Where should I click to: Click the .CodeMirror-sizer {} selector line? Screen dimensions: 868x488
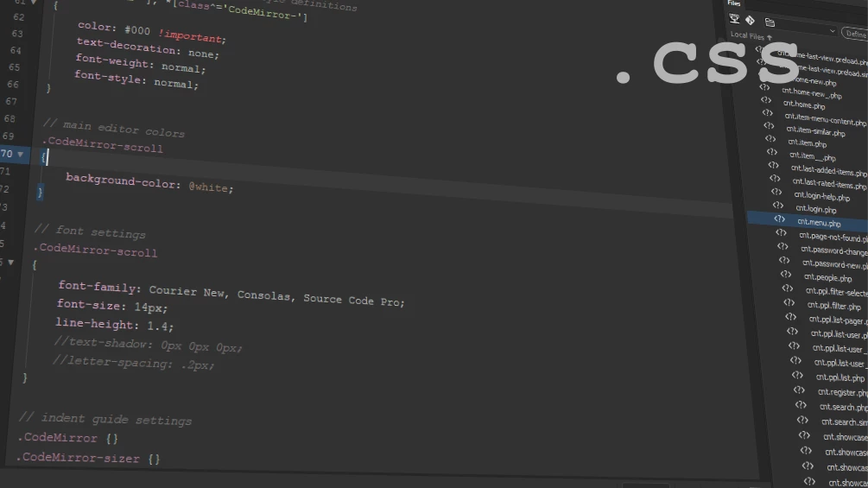[88, 458]
